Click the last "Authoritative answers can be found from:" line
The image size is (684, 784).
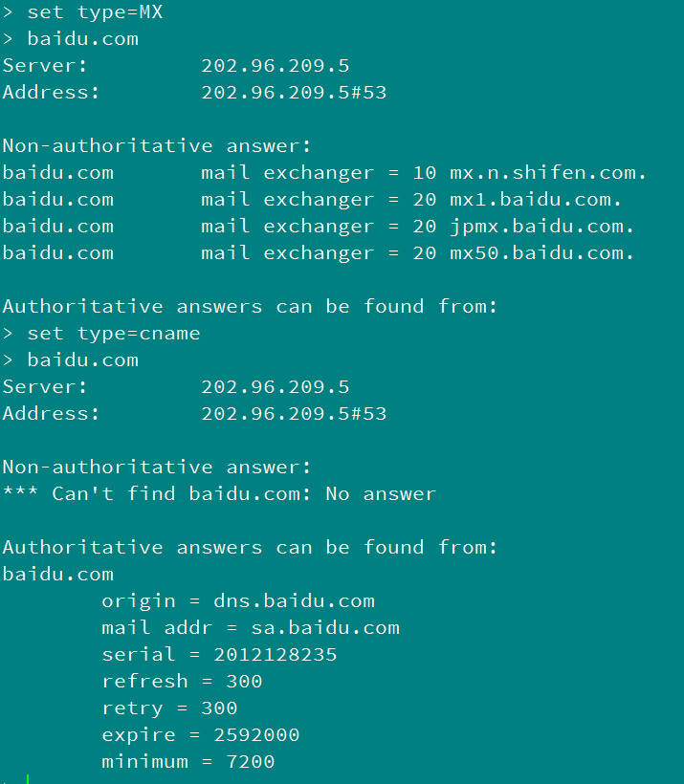pyautogui.click(x=250, y=548)
